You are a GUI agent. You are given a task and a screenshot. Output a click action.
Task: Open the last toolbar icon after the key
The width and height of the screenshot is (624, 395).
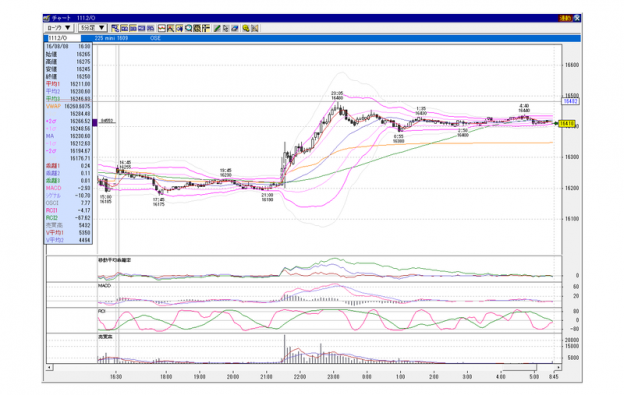click(x=255, y=28)
